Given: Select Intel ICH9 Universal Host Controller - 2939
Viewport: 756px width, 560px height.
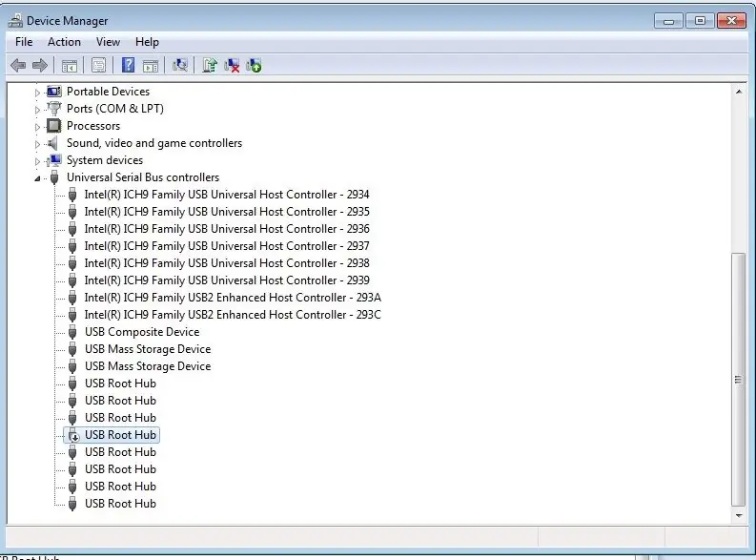Looking at the screenshot, I should 227,280.
